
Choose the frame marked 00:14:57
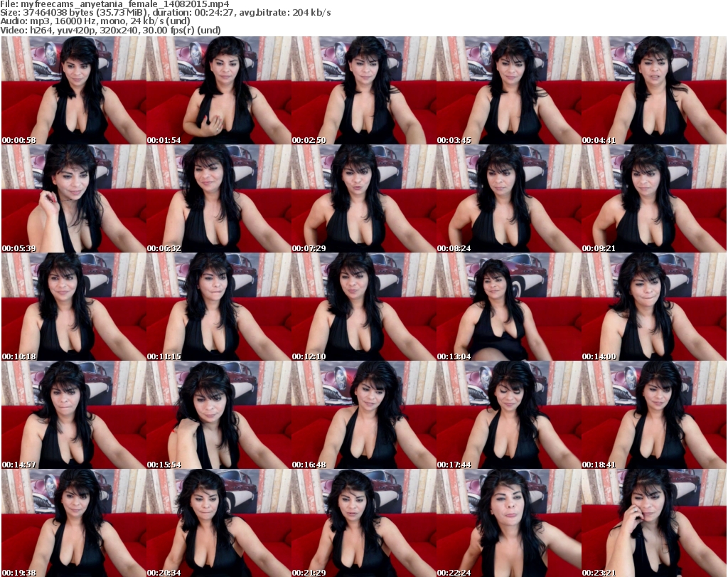(x=74, y=415)
